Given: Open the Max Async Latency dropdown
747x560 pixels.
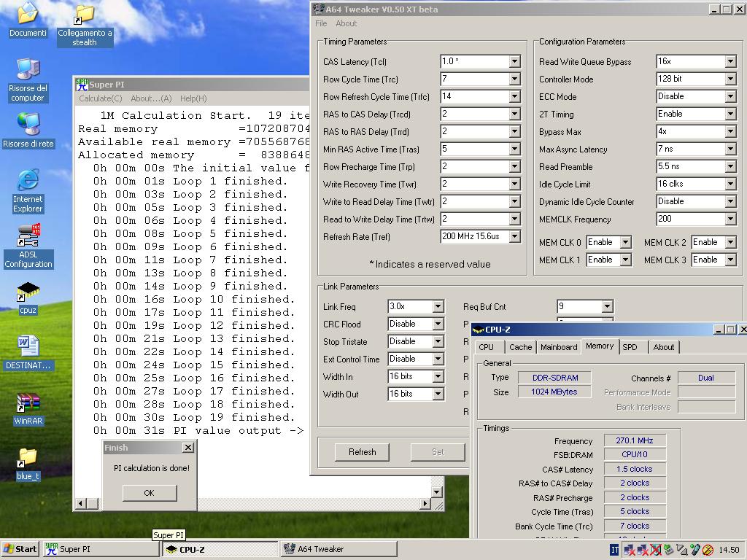Looking at the screenshot, I should 730,149.
